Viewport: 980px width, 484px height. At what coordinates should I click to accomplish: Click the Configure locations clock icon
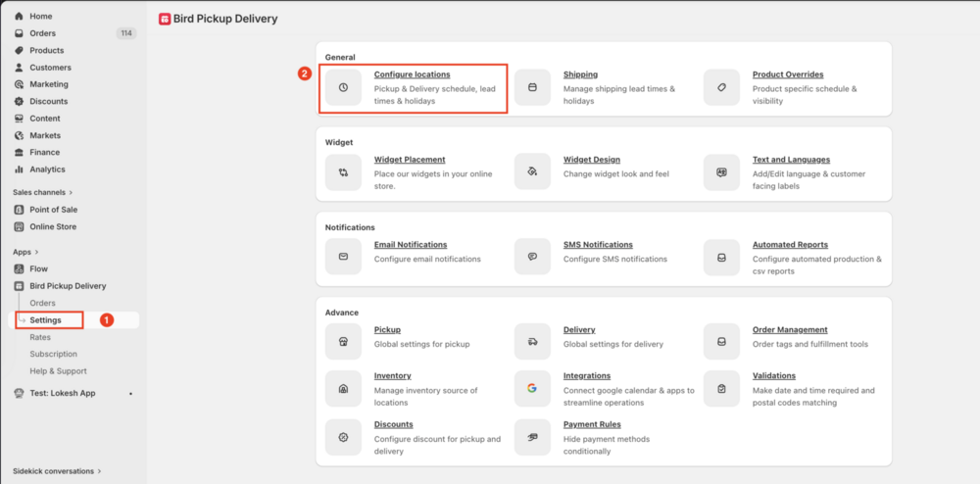coord(343,87)
